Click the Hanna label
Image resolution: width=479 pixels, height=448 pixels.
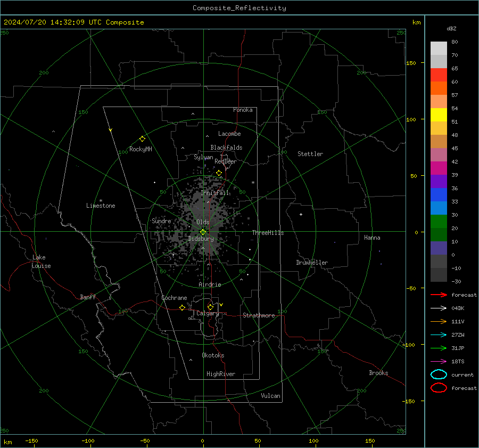372,238
